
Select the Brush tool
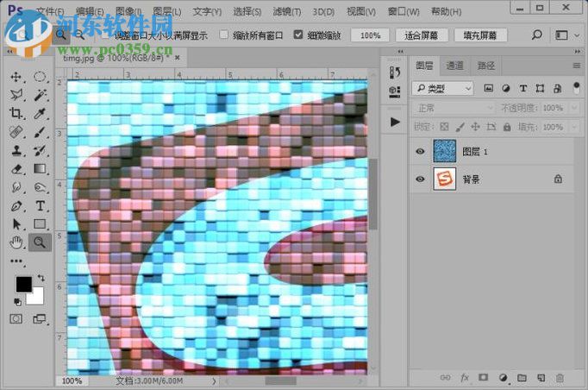(x=40, y=132)
